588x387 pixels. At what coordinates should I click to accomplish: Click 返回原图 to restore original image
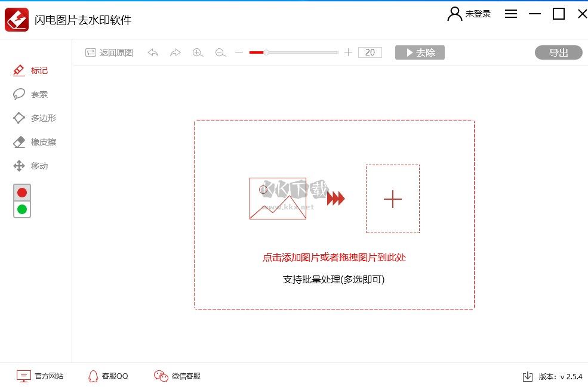point(109,52)
